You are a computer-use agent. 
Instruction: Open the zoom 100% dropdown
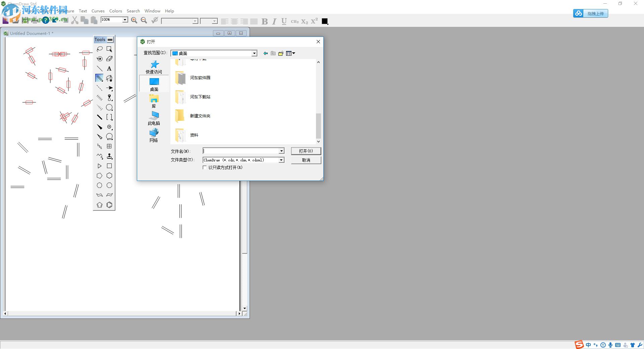(125, 20)
